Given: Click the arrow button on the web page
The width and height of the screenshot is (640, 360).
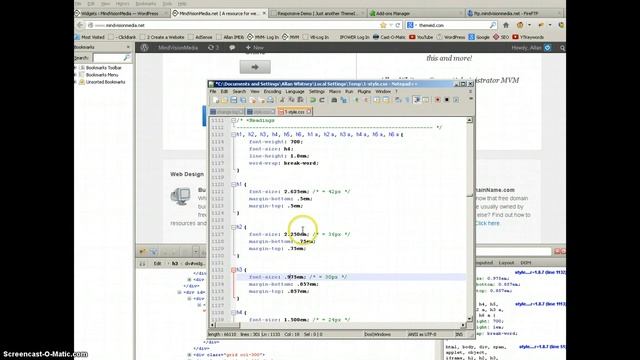Looking at the screenshot, I should click(x=255, y=67).
